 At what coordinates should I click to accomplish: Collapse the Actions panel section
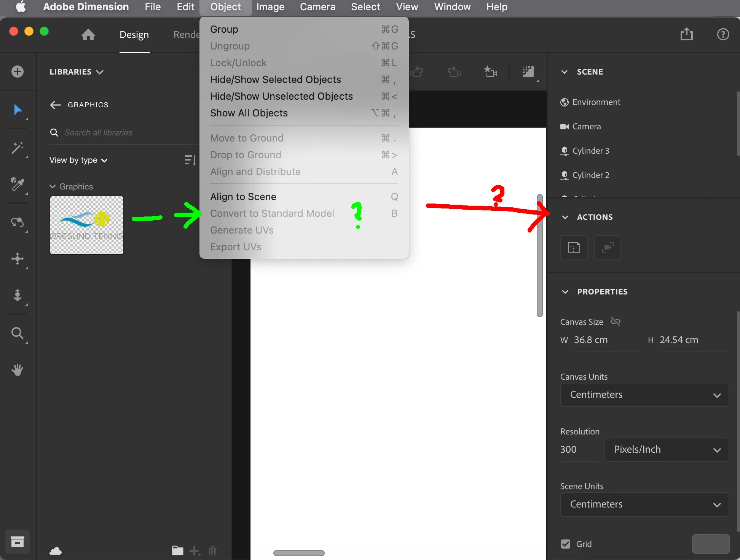click(x=565, y=217)
